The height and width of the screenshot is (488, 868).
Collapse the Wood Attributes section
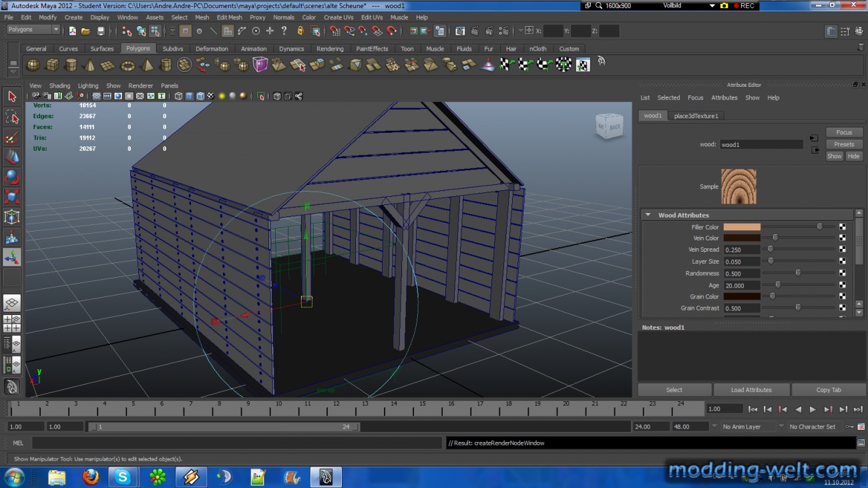648,215
